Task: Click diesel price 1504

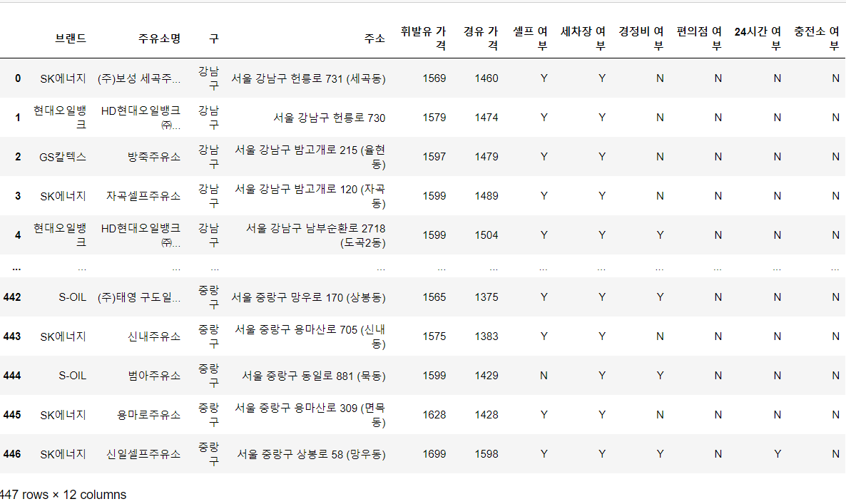Action: tap(486, 235)
